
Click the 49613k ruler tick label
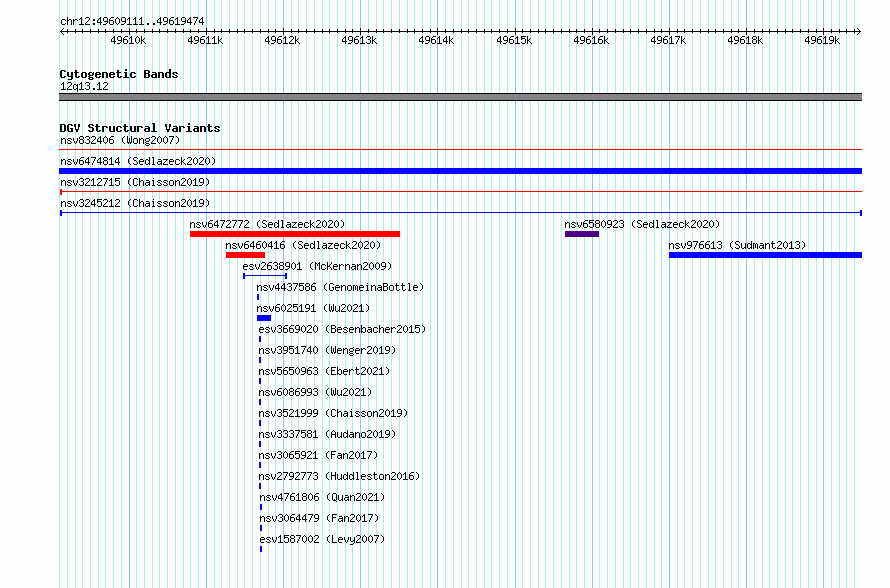[x=359, y=40]
